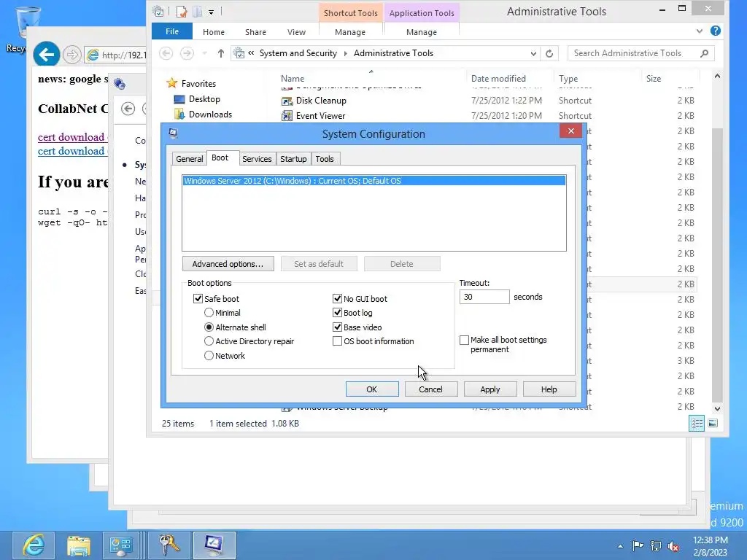Switch to details view icon in Explorer
Image resolution: width=747 pixels, height=560 pixels.
click(697, 424)
